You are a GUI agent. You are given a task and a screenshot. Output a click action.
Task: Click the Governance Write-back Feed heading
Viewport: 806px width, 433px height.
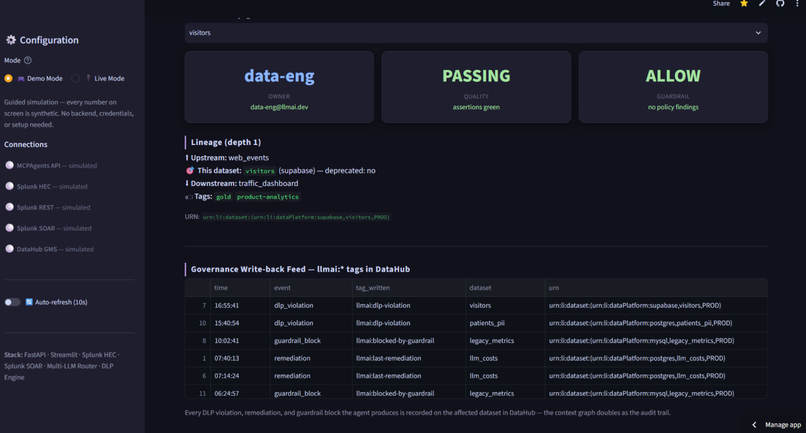tap(300, 269)
